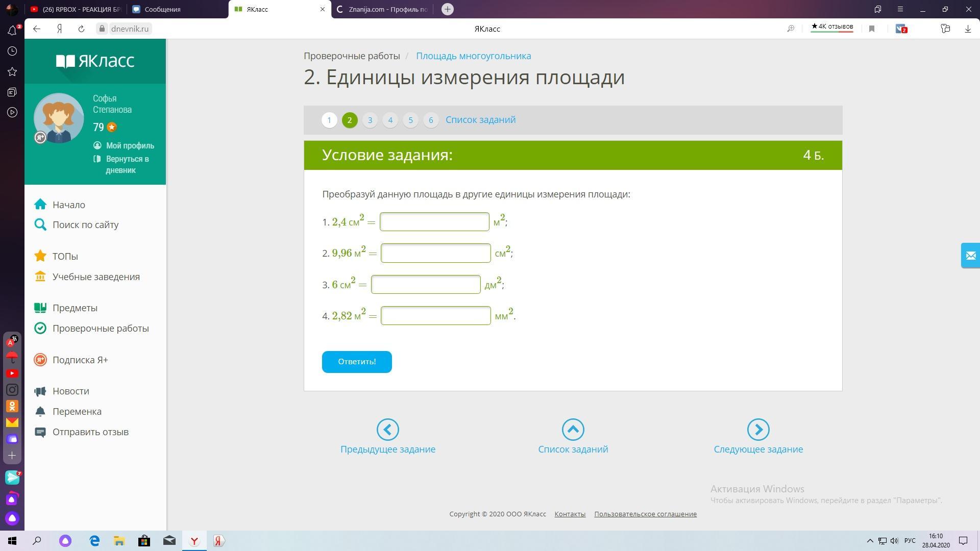The height and width of the screenshot is (551, 980).
Task: Click the Начало home icon
Action: 40,205
